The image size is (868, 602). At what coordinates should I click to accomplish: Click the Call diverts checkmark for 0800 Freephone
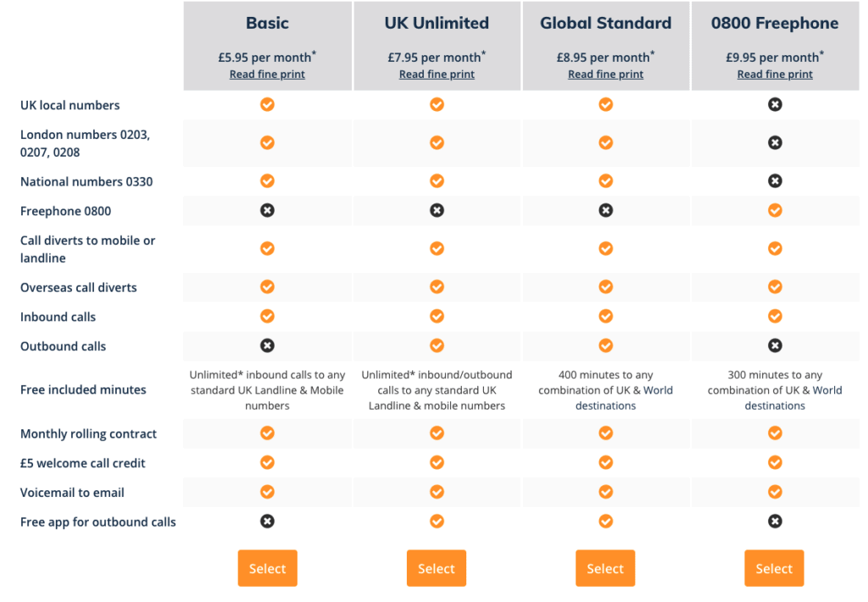[775, 248]
